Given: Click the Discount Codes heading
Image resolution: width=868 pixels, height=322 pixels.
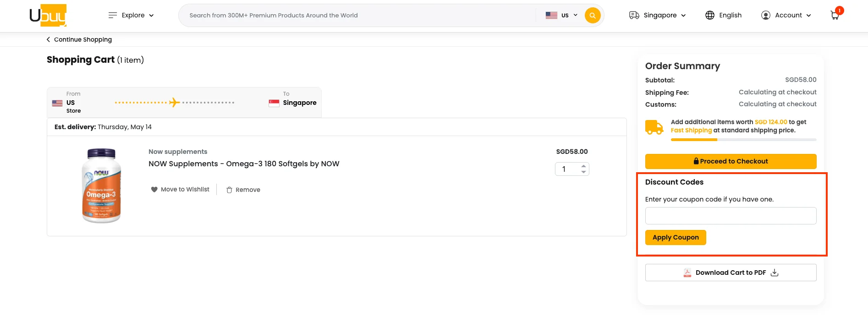Looking at the screenshot, I should (674, 182).
